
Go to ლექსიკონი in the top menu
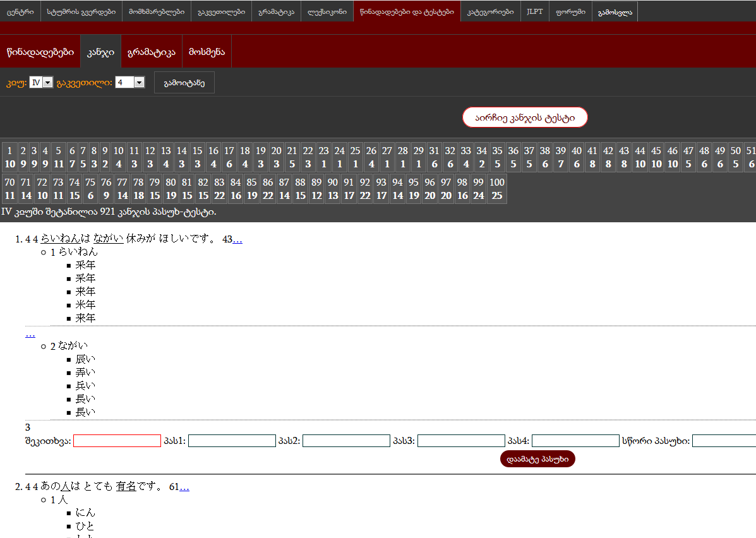[327, 11]
